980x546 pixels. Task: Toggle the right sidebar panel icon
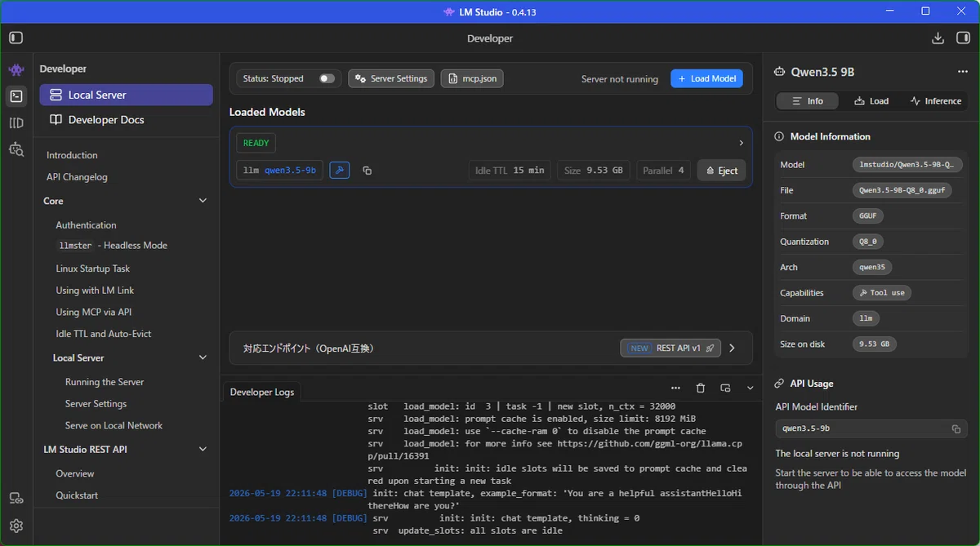coord(964,38)
